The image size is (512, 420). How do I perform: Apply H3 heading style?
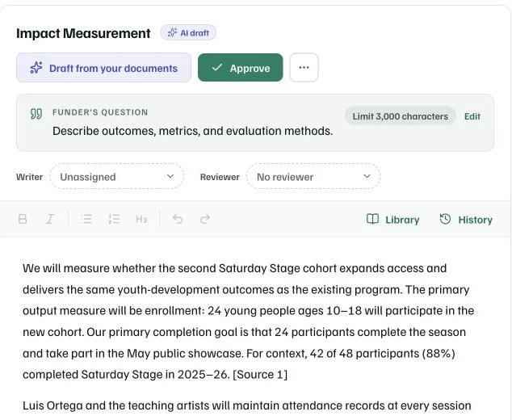coord(141,219)
